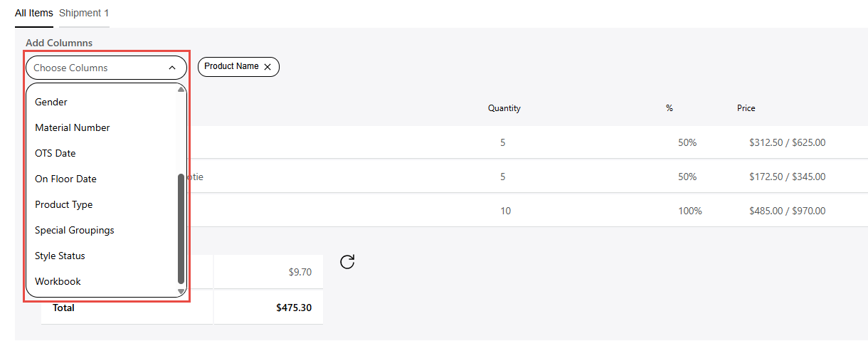This screenshot has height=341, width=868.
Task: Collapse the Choose Columns dropdown
Action: coord(172,68)
